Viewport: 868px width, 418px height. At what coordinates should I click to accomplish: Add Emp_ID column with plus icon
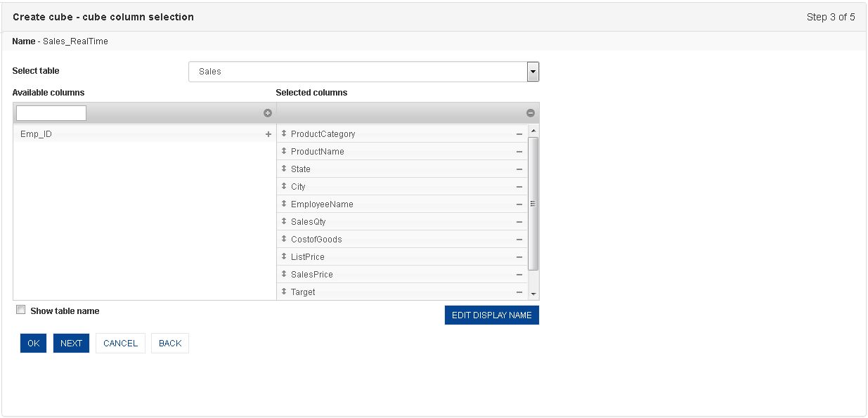pyautogui.click(x=268, y=134)
